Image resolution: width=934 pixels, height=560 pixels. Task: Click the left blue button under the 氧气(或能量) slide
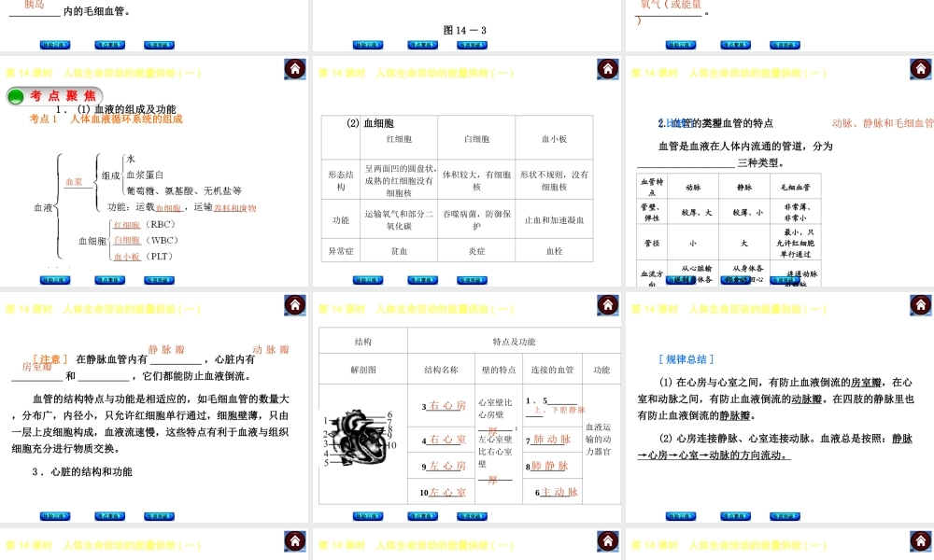pos(680,45)
